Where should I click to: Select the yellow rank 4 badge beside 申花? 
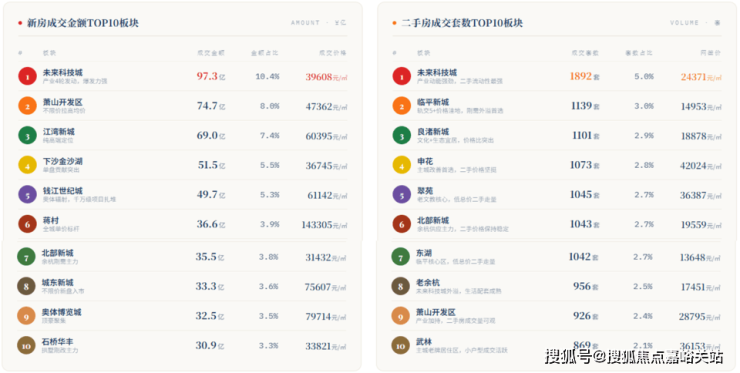[x=402, y=165]
